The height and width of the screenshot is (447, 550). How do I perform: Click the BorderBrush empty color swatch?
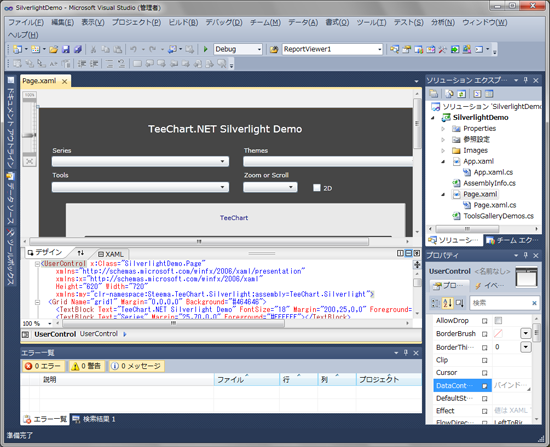click(498, 333)
